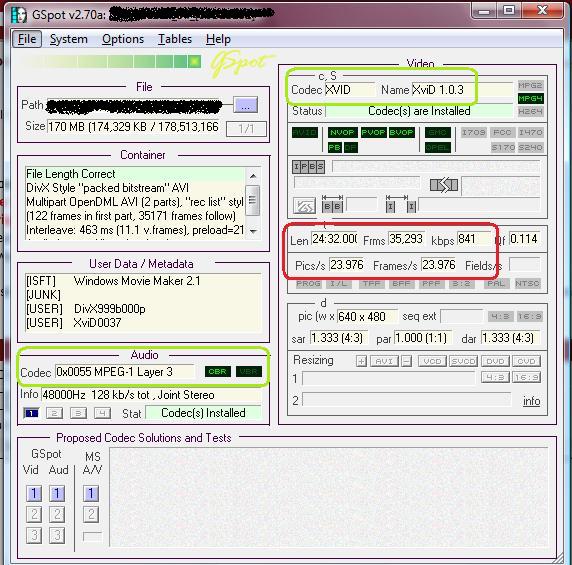The height and width of the screenshot is (565, 572).
Task: Click the S240 indicator
Action: point(530,147)
